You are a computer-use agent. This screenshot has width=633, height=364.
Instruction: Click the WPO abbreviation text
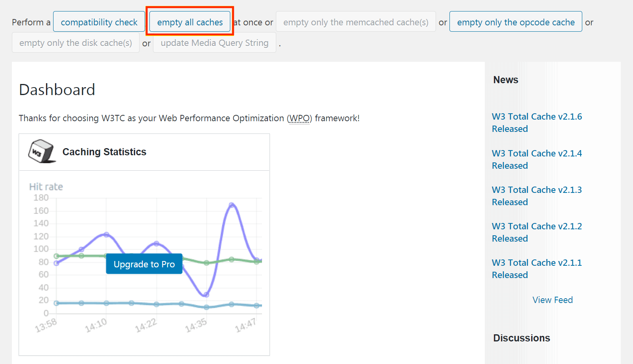(x=299, y=118)
